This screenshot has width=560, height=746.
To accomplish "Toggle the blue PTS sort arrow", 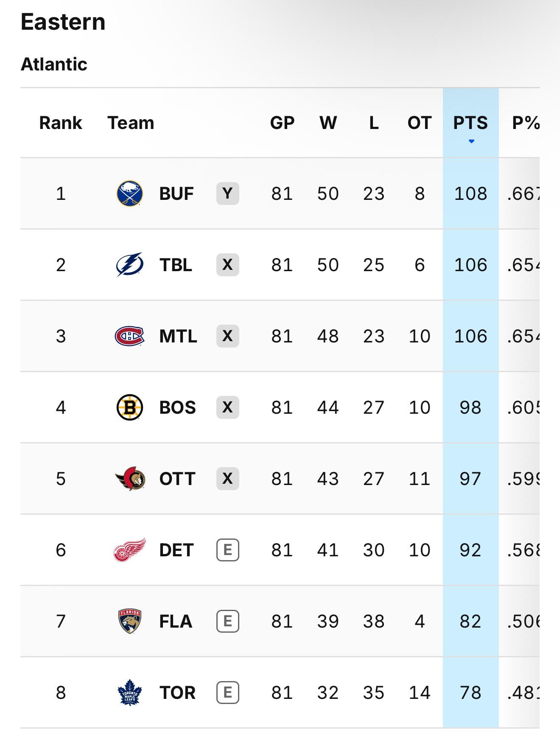I will 471,141.
